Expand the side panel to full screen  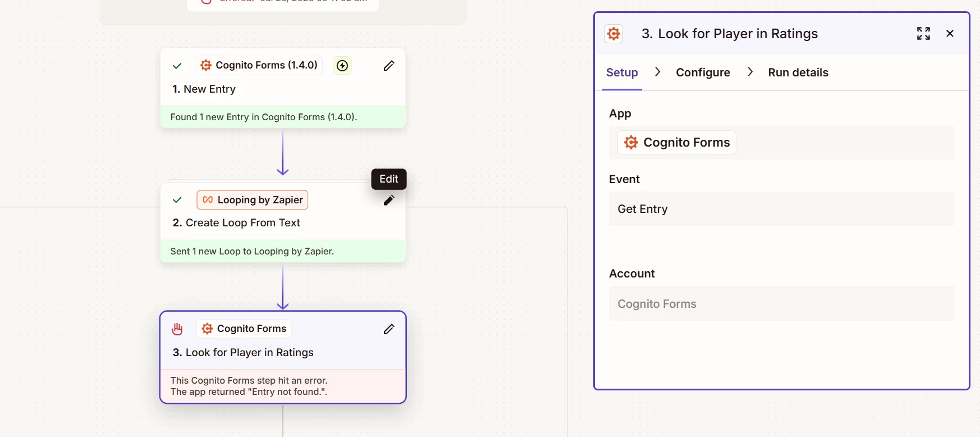pos(923,34)
